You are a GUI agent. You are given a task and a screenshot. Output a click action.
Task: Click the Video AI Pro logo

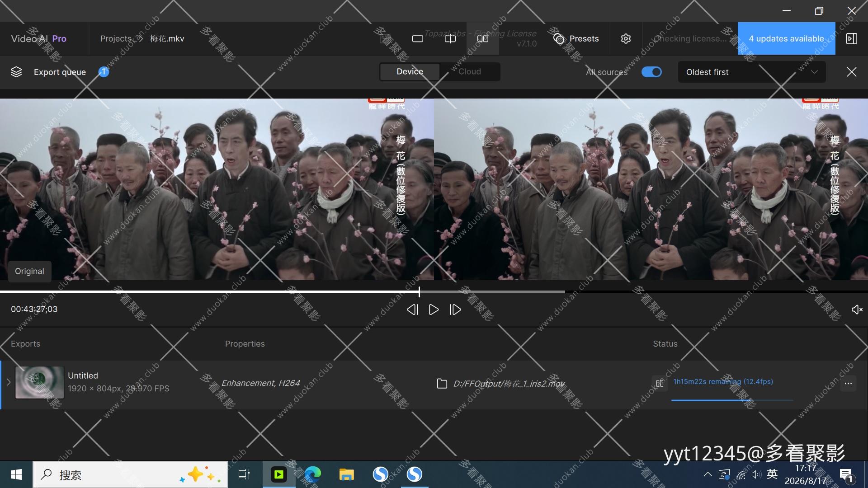click(38, 39)
